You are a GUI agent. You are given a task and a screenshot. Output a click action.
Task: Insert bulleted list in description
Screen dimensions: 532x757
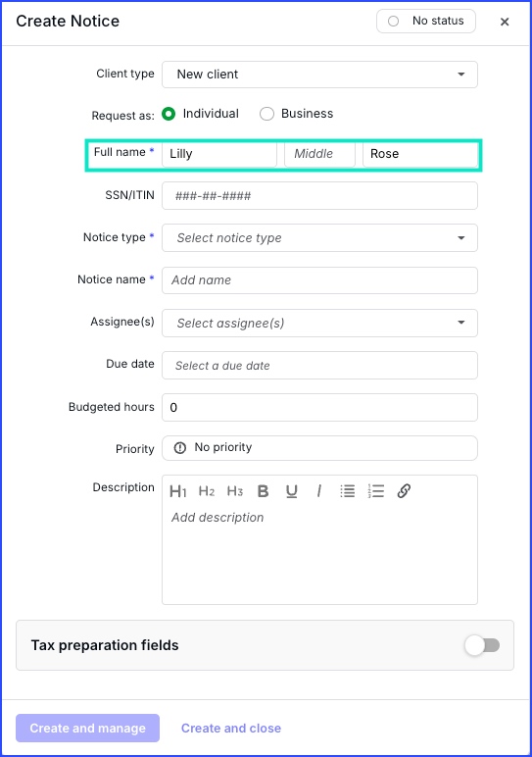pyautogui.click(x=347, y=491)
